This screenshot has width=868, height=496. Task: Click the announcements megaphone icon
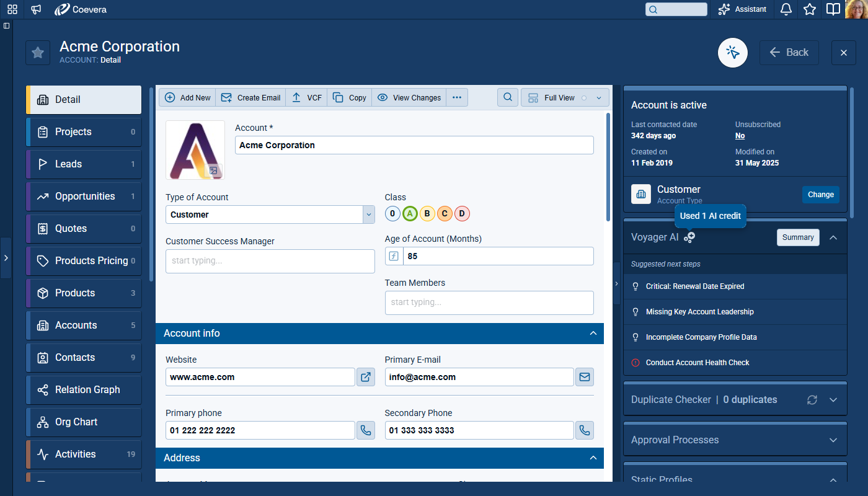[x=37, y=9]
